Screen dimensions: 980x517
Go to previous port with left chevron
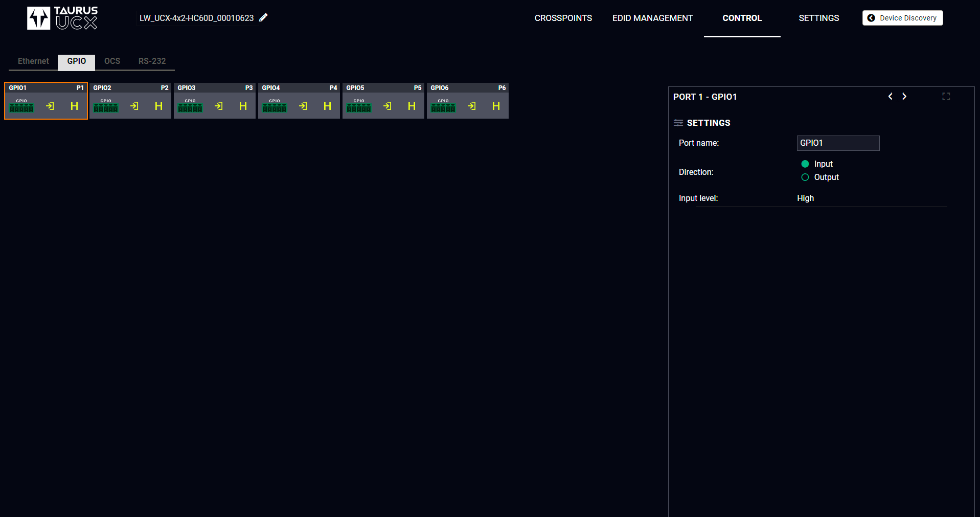click(x=891, y=96)
